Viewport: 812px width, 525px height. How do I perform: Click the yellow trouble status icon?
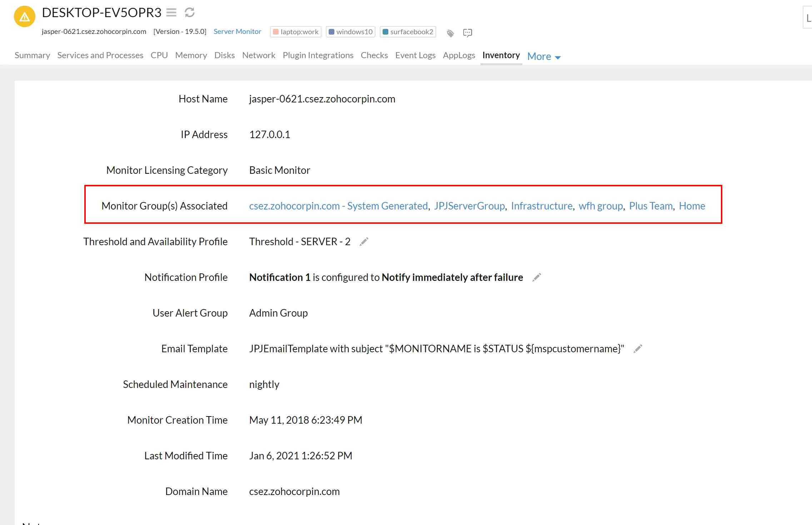tap(24, 16)
